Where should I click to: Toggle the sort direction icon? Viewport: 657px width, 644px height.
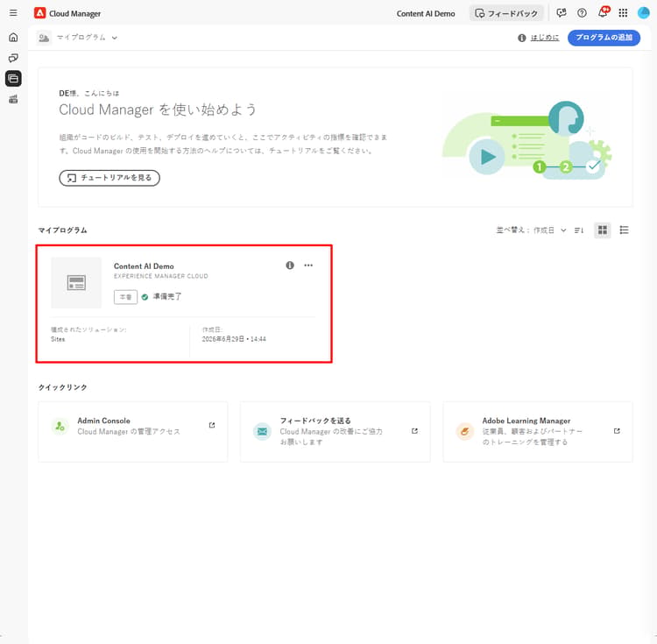tap(579, 230)
